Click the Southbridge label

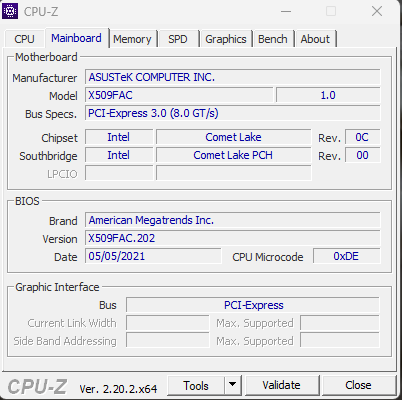(x=48, y=156)
